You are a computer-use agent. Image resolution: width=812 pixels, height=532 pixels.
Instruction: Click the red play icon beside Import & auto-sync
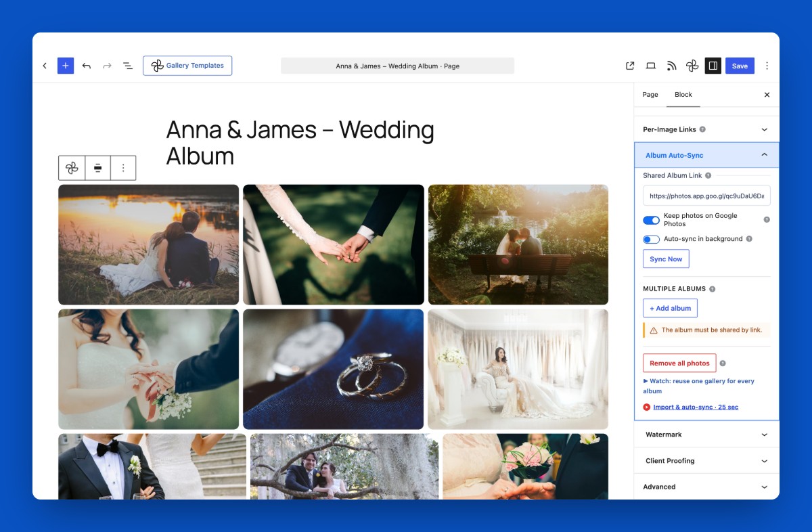[x=647, y=407]
